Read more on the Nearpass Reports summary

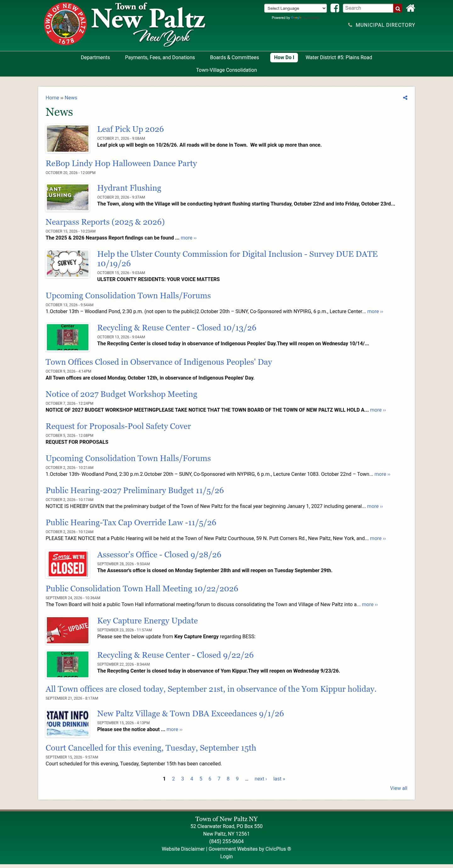pyautogui.click(x=188, y=238)
